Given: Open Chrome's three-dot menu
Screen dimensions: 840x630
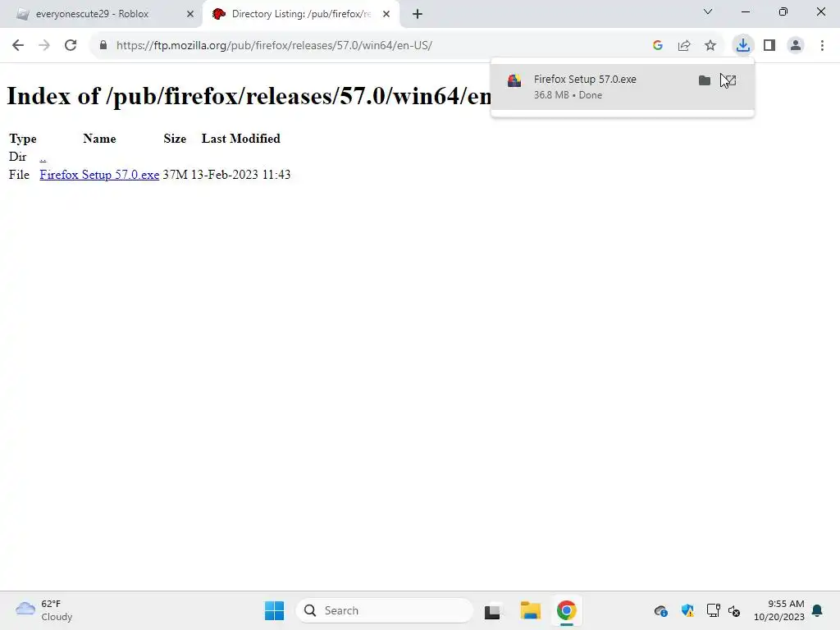Looking at the screenshot, I should click(x=822, y=46).
